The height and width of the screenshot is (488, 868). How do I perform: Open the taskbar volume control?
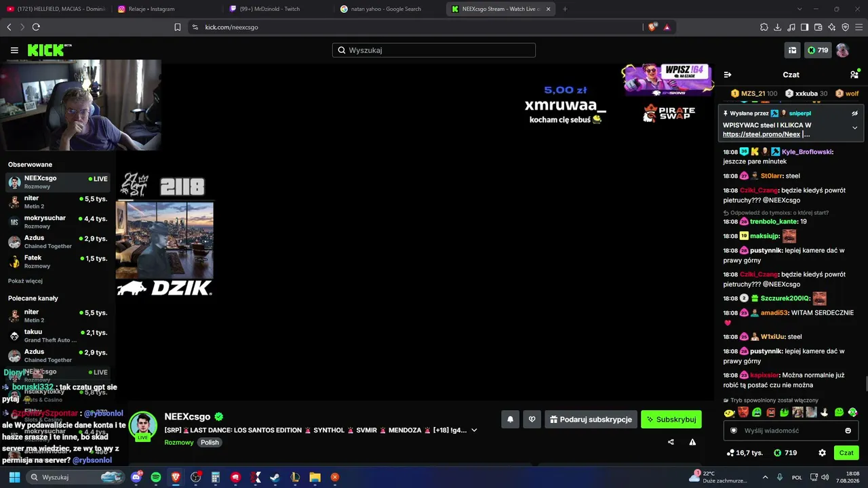pyautogui.click(x=825, y=477)
